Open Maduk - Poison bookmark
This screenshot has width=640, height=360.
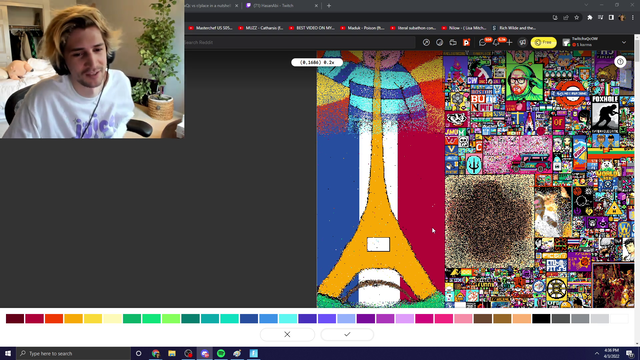tap(362, 28)
